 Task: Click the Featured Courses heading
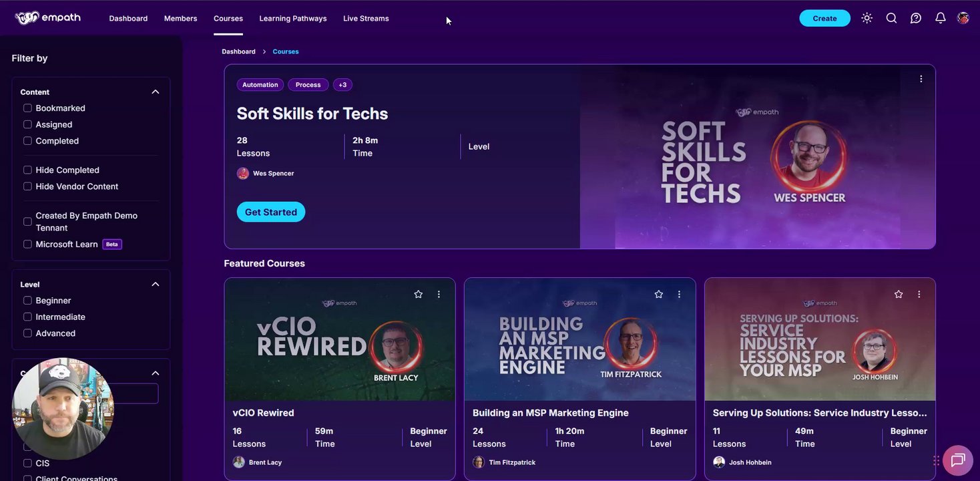[264, 263]
